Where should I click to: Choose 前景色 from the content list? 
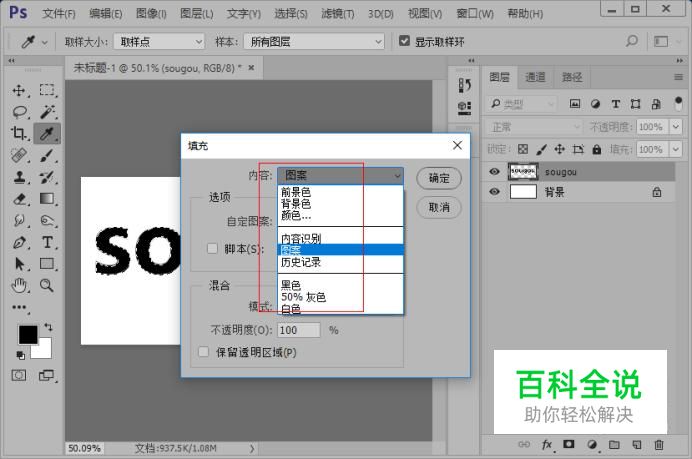(x=340, y=192)
